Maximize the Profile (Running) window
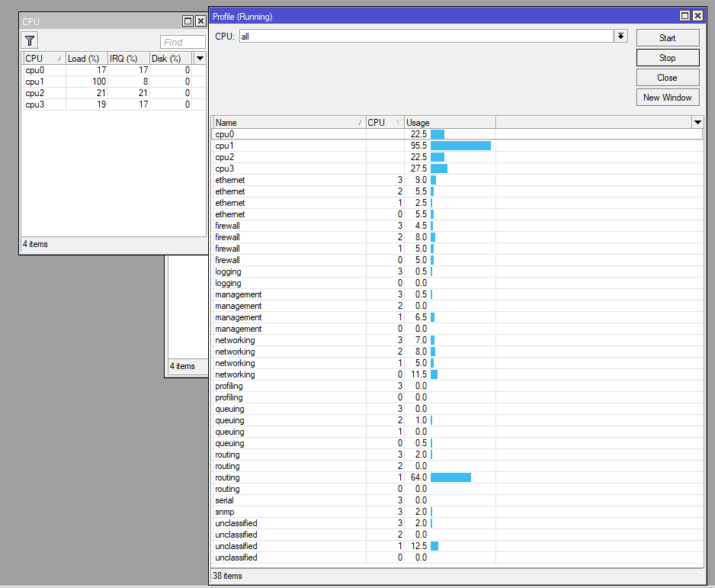 point(685,16)
